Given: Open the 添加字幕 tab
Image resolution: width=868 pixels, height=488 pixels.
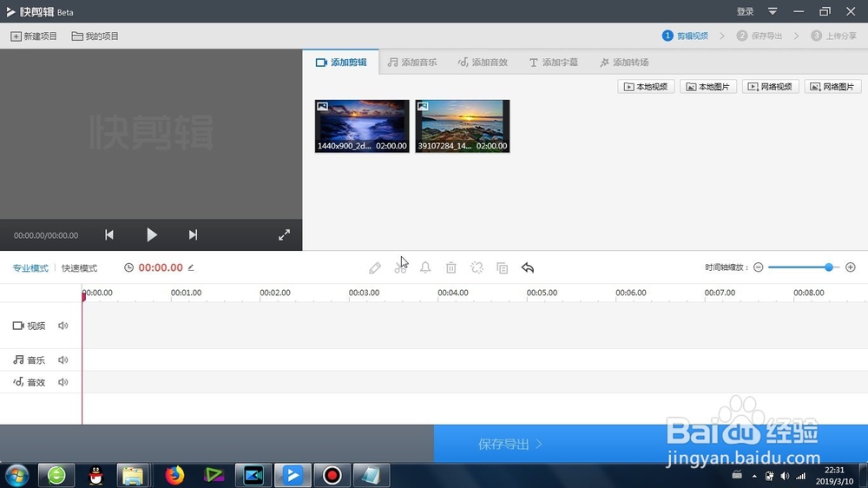Looking at the screenshot, I should pos(553,62).
